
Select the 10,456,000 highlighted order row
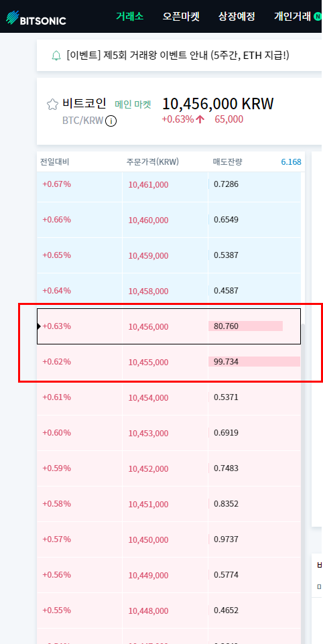(169, 326)
